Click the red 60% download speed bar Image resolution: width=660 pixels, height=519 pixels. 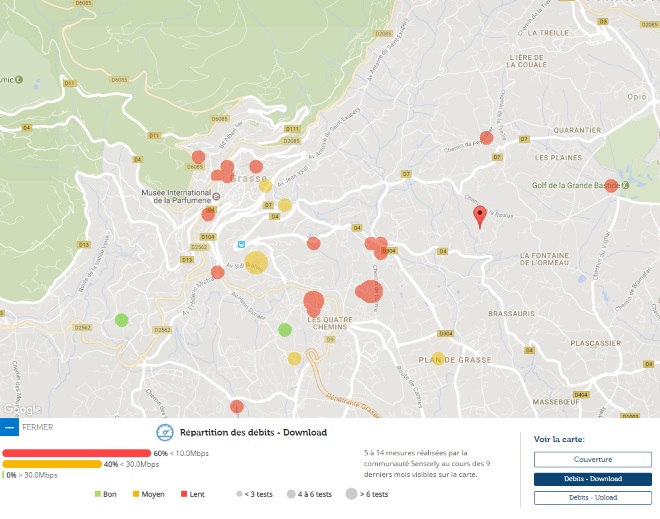tap(76, 453)
